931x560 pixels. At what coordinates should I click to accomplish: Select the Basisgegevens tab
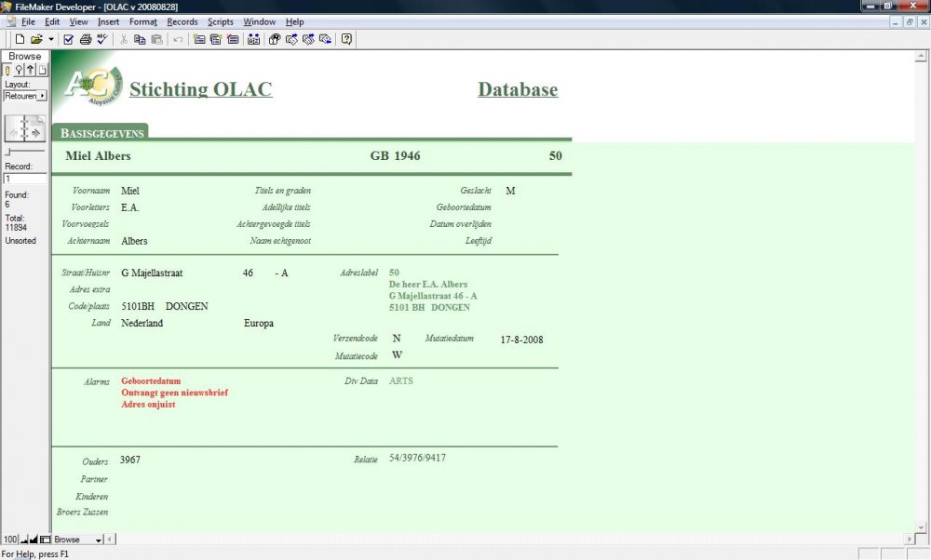pos(101,133)
